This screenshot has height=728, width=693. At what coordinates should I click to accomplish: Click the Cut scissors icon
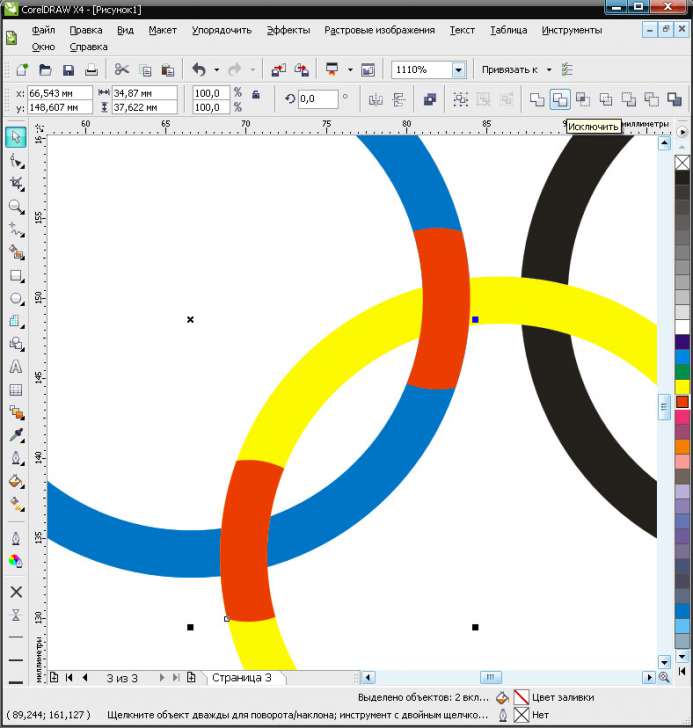coord(122,70)
